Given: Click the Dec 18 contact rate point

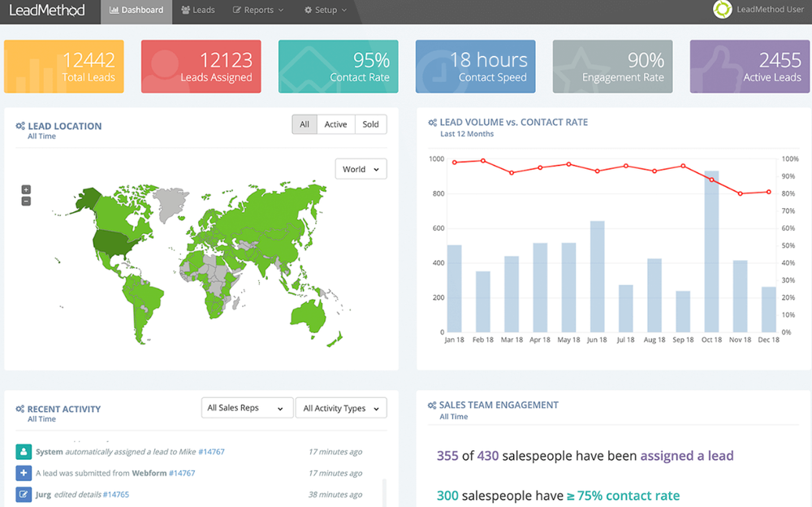Looking at the screenshot, I should 768,192.
